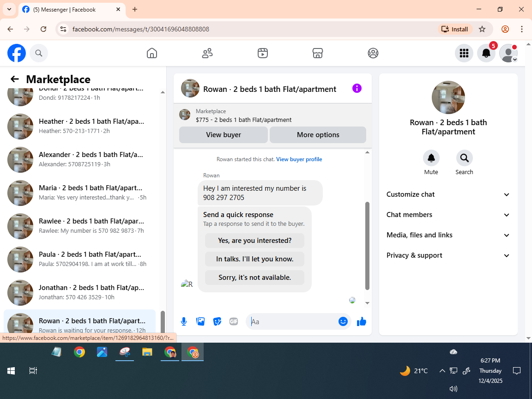Record a voice clip microphone icon
Image resolution: width=532 pixels, height=399 pixels.
click(183, 321)
